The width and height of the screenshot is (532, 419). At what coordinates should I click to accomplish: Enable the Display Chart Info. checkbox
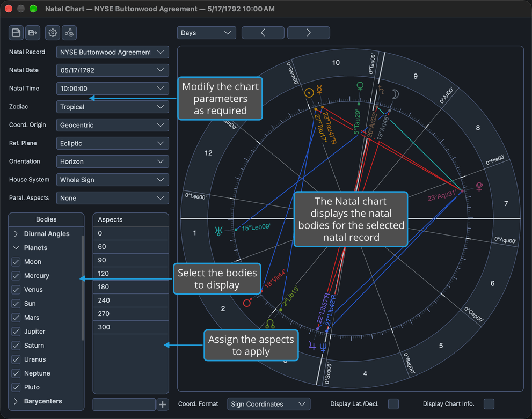click(489, 404)
